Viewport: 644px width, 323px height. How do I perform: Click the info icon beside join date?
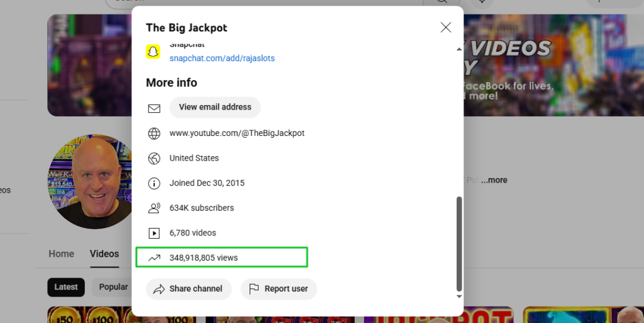tap(154, 183)
